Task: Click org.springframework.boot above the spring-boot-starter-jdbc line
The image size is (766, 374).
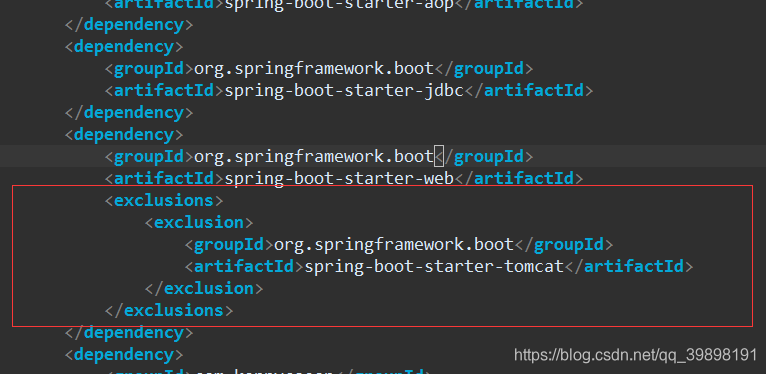Action: click(x=314, y=69)
